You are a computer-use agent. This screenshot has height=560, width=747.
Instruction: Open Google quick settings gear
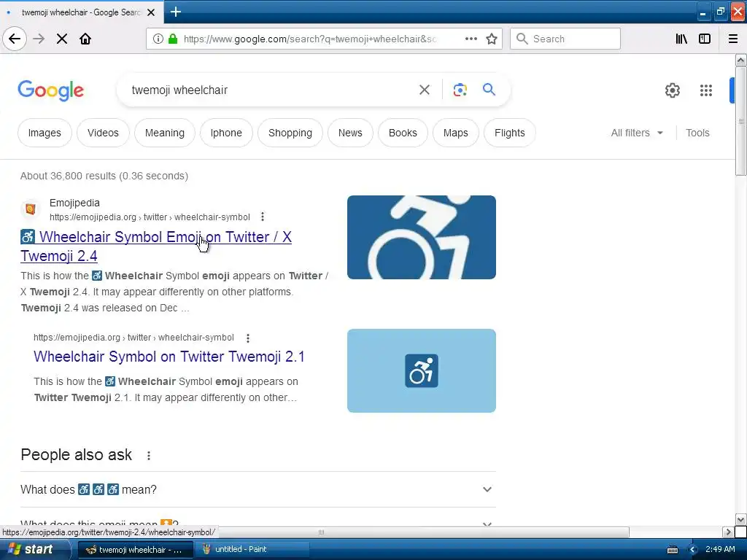(x=672, y=90)
